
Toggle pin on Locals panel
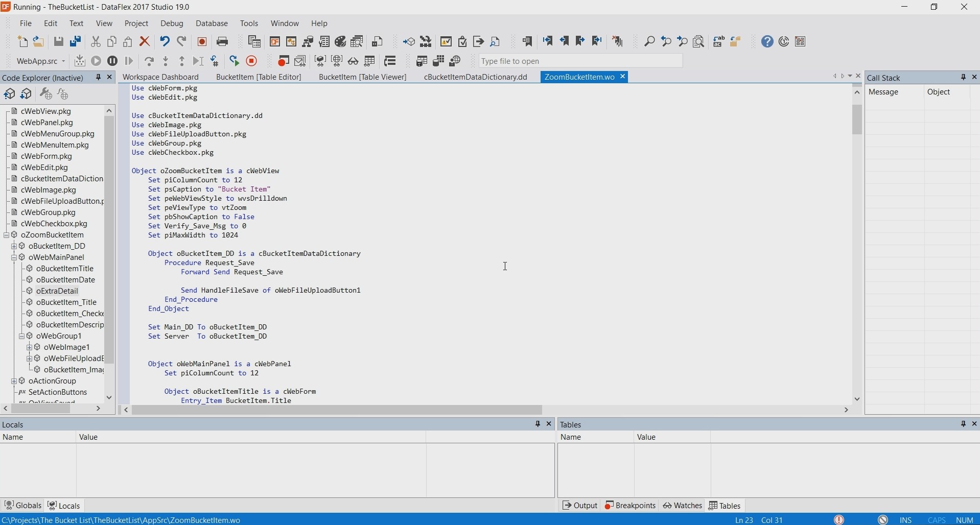click(x=538, y=424)
